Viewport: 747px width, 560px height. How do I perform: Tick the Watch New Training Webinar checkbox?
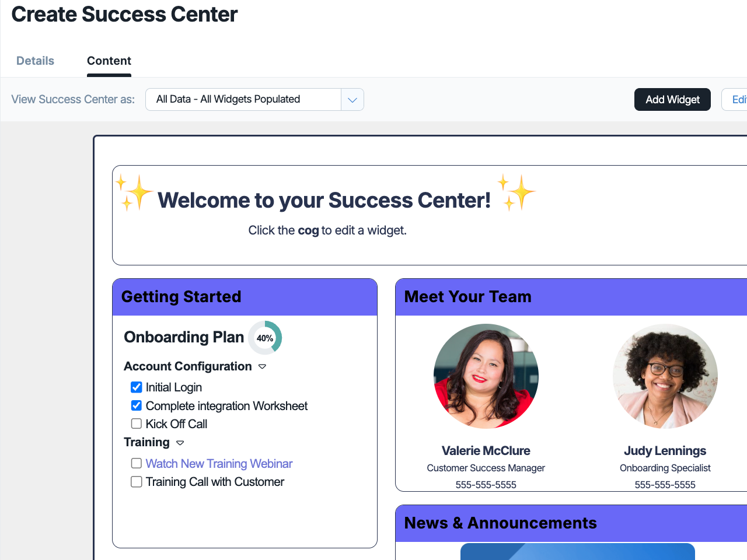click(137, 463)
